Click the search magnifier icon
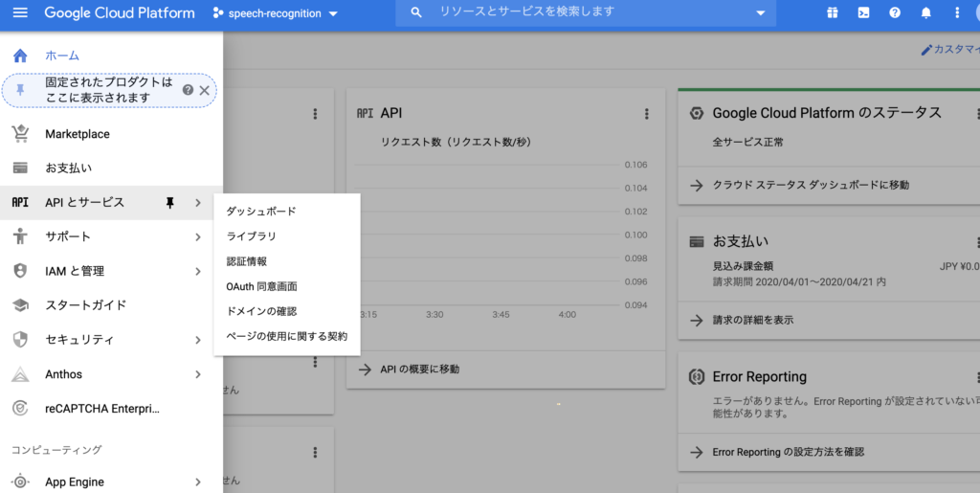 point(415,12)
